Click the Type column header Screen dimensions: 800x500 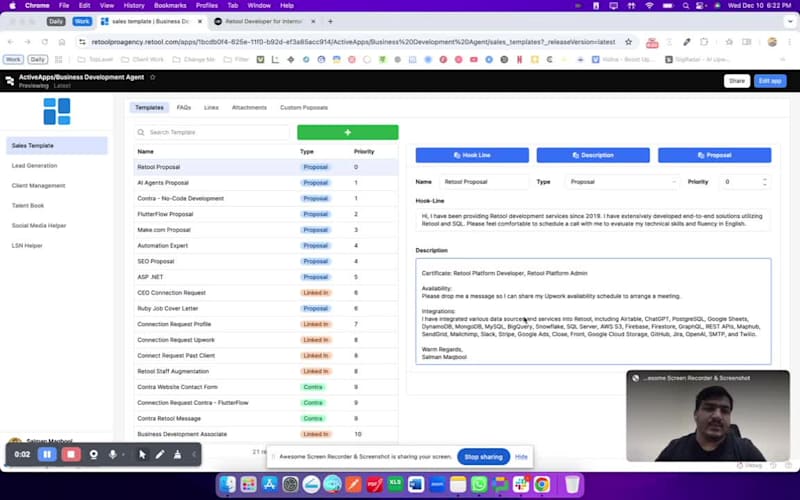pos(307,152)
